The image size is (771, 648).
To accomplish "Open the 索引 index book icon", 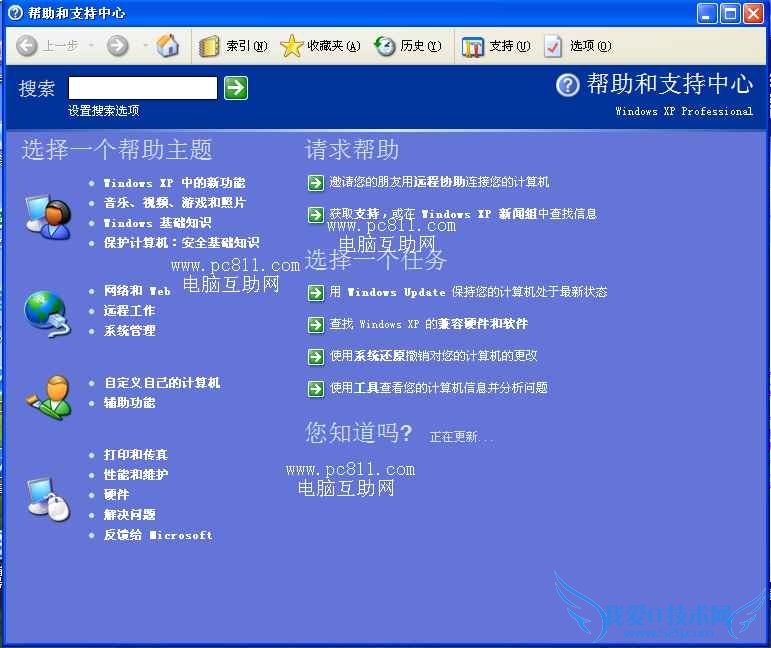I will 209,46.
